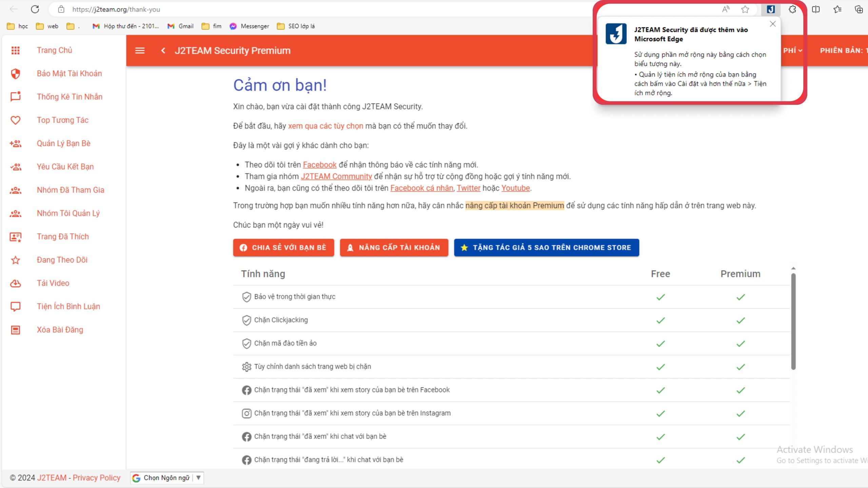The height and width of the screenshot is (488, 868).
Task: Click the Read aloud icon in address bar
Action: coord(726,9)
